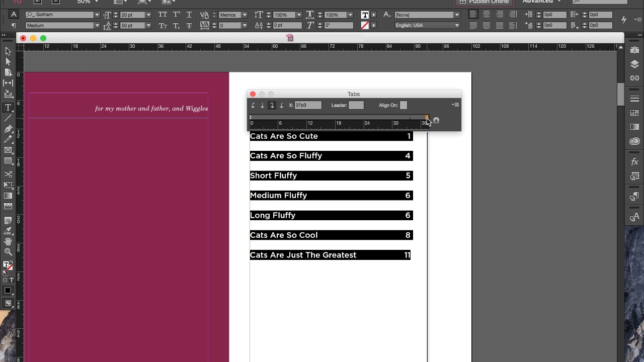Open the Tabs panel flyout menu
The image size is (644, 362).
coord(455,105)
